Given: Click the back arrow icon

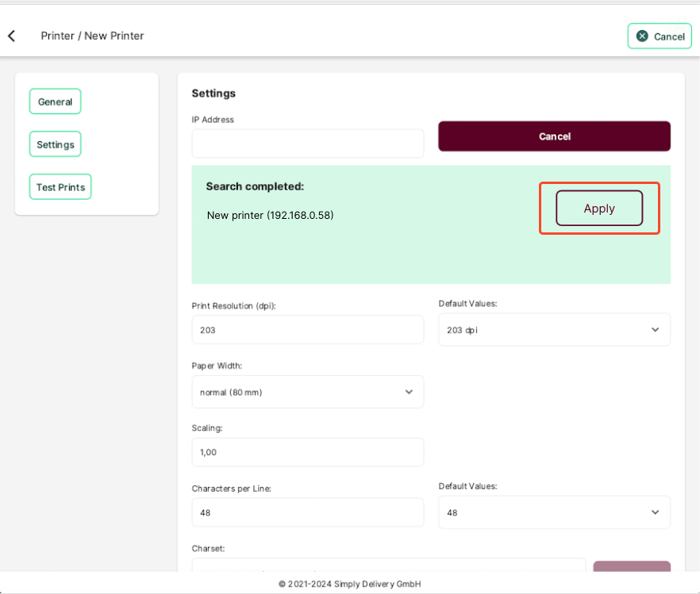Looking at the screenshot, I should pos(12,36).
